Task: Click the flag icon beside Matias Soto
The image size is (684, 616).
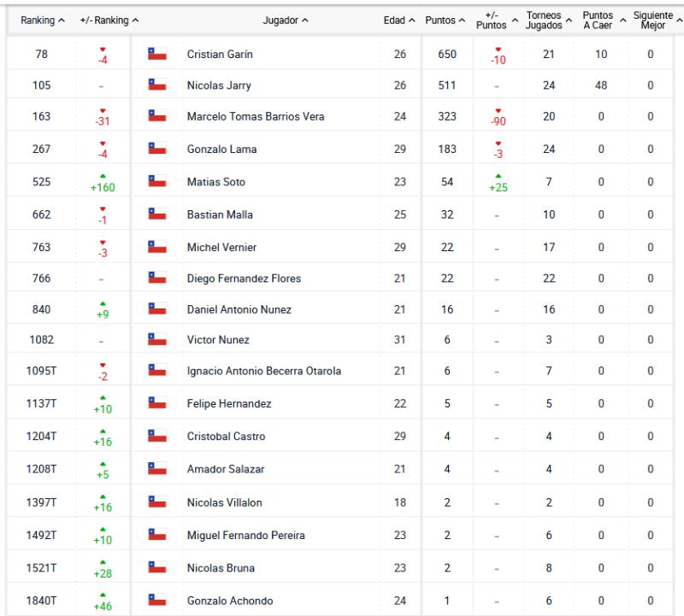Action: point(156,182)
